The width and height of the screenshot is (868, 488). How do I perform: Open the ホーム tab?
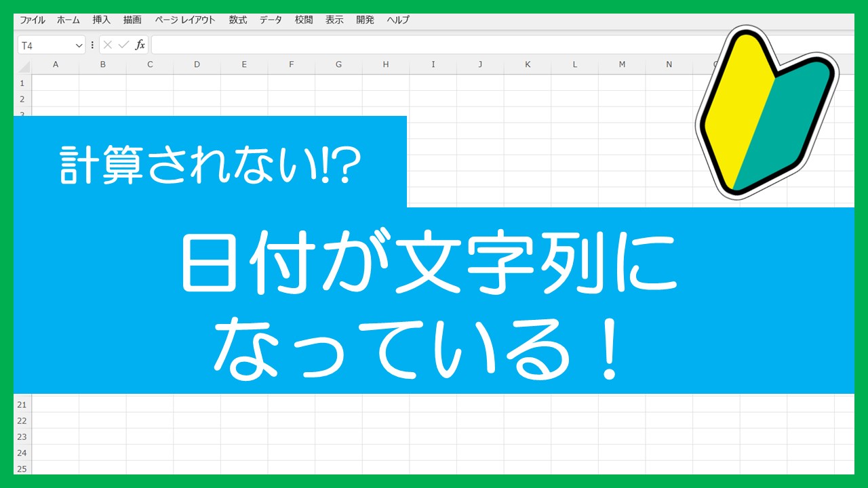[68, 20]
